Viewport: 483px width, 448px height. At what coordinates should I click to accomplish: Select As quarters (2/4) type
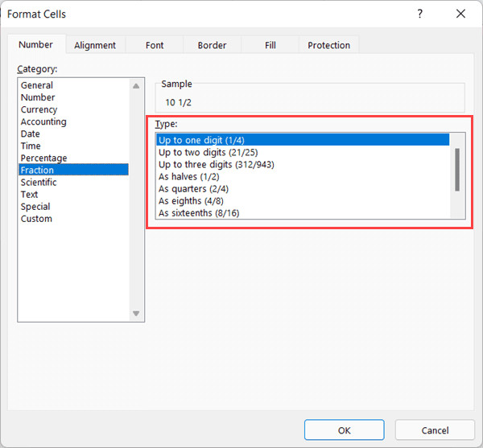coord(192,189)
